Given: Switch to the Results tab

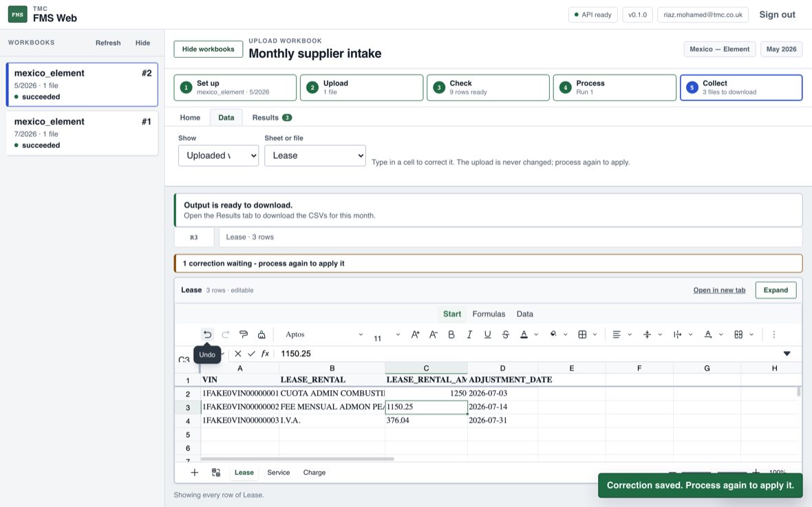Looking at the screenshot, I should 272,118.
